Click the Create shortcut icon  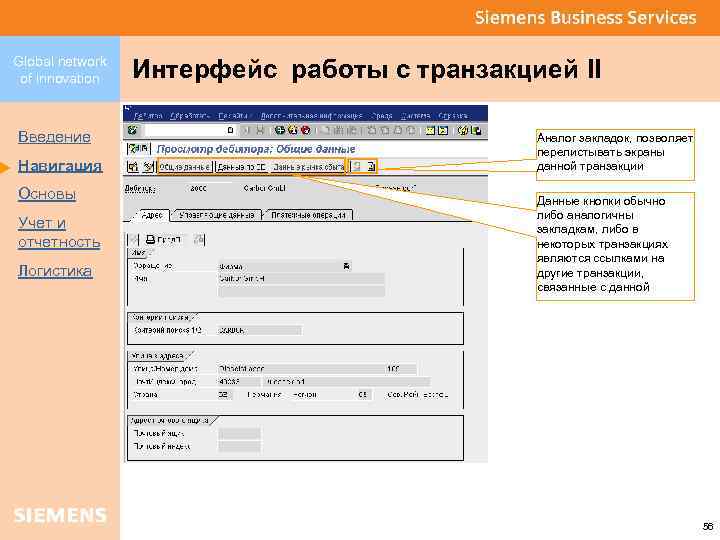[x=443, y=130]
